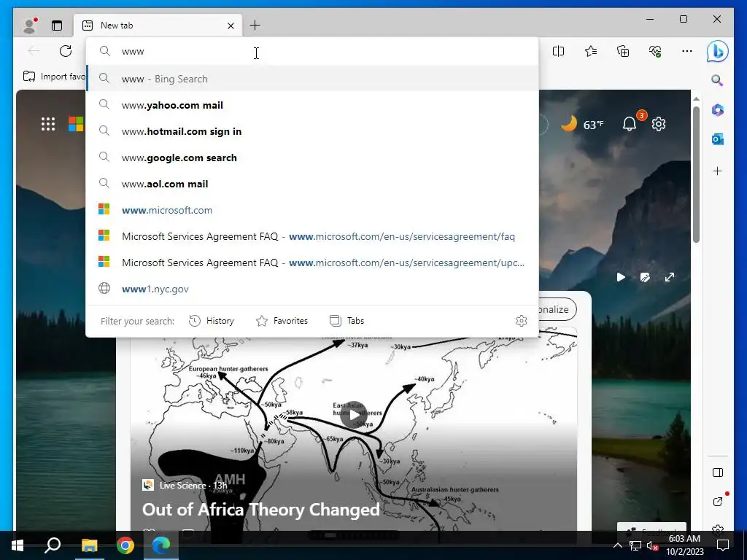Open 'Out of Africa Theory Changed' headline
Viewport: 747px width, 560px height.
[x=260, y=510]
